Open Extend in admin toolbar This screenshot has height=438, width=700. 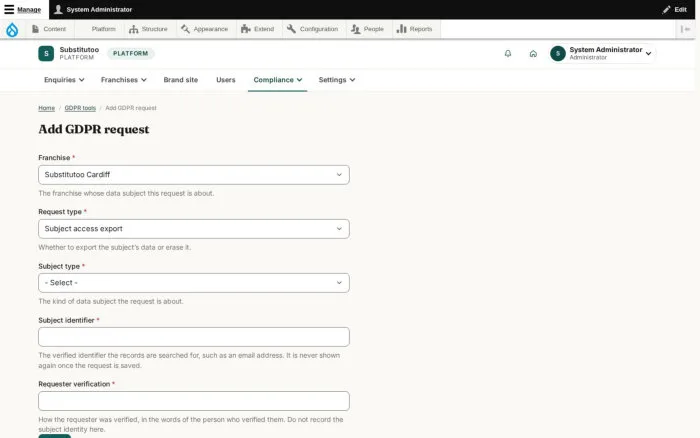pos(258,29)
